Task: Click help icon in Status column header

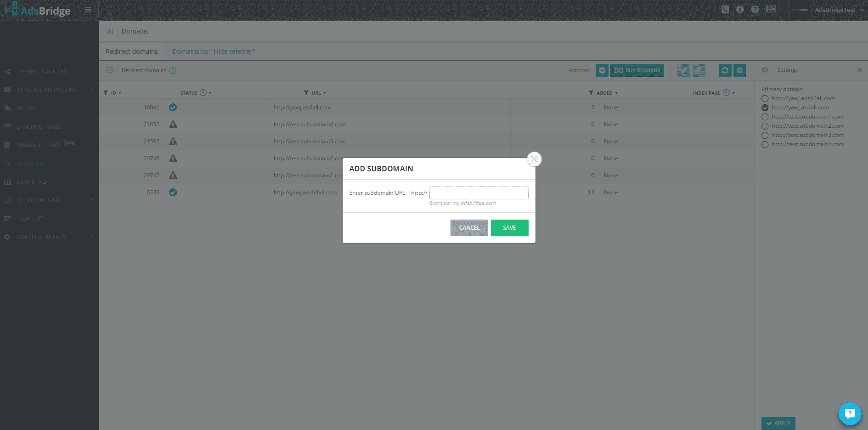Action: pyautogui.click(x=203, y=92)
